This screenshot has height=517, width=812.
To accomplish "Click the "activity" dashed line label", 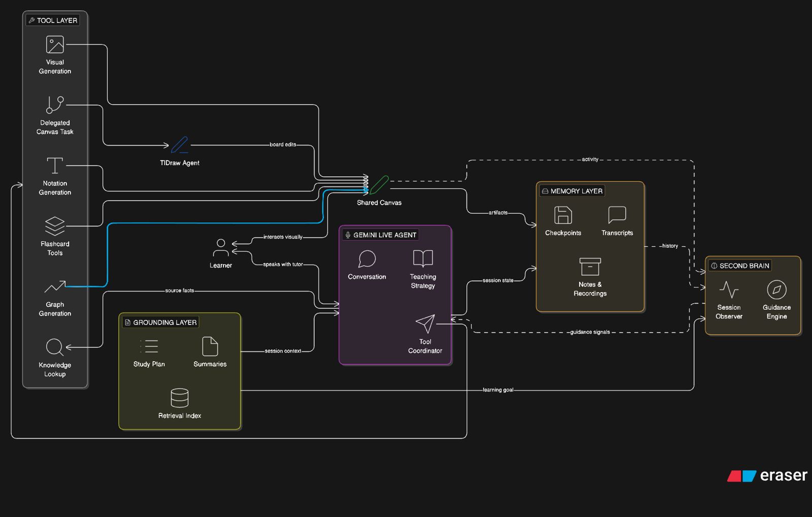I will point(590,159).
